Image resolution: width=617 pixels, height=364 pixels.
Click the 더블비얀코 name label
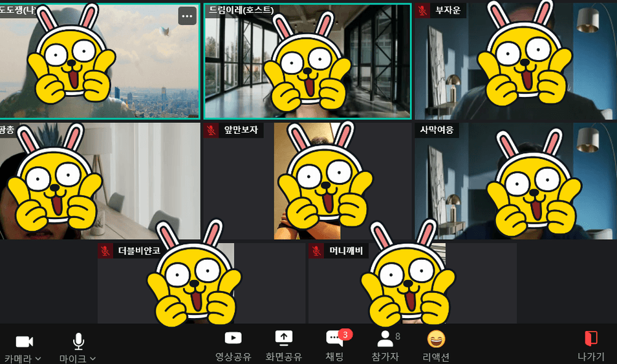[x=139, y=251]
